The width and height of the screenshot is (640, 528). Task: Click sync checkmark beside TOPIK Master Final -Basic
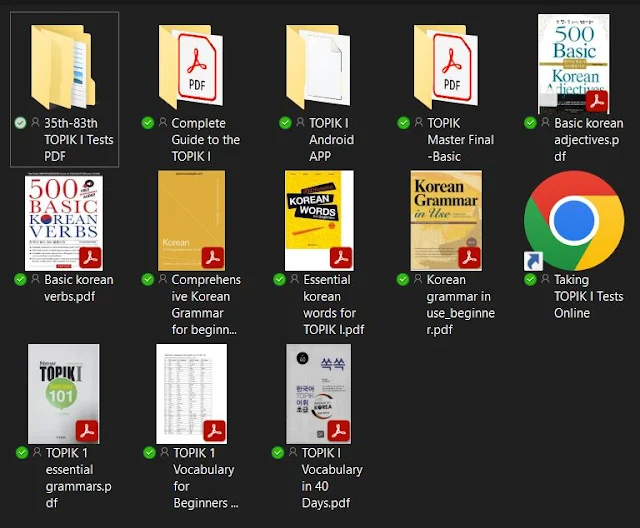403,123
